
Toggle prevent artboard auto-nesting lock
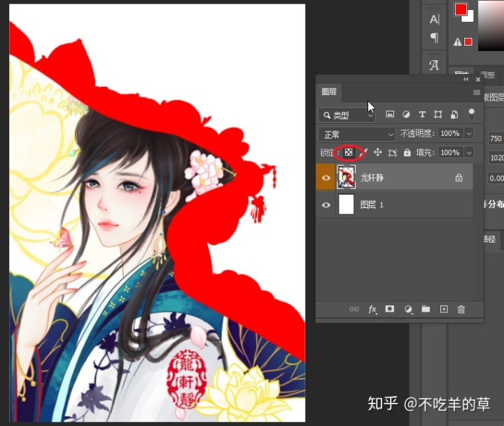pyautogui.click(x=393, y=153)
